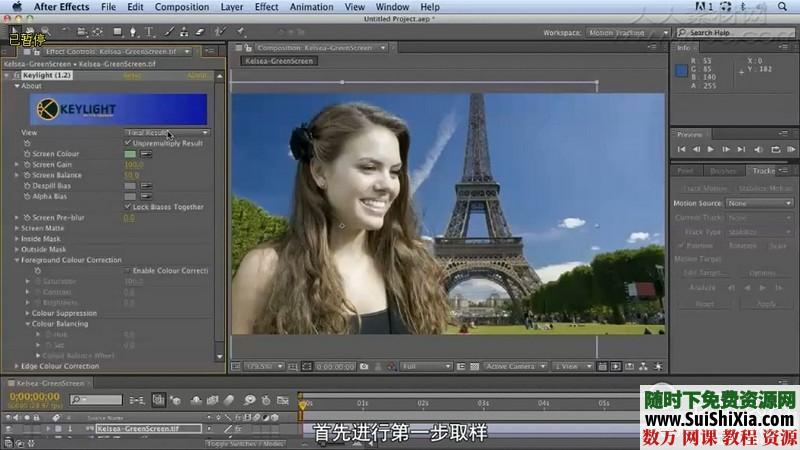Open the Full resolution dropdown
The width and height of the screenshot is (800, 450).
click(x=426, y=367)
